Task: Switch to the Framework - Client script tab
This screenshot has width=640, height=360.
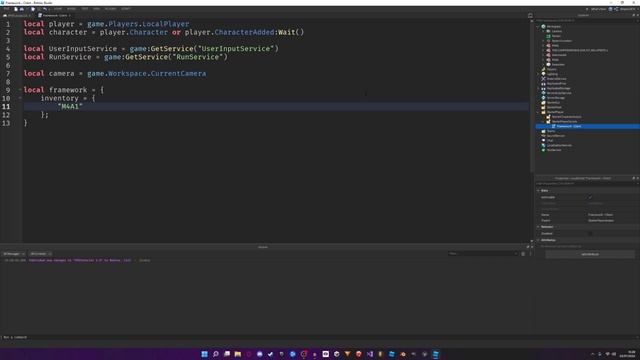Action: pos(54,16)
